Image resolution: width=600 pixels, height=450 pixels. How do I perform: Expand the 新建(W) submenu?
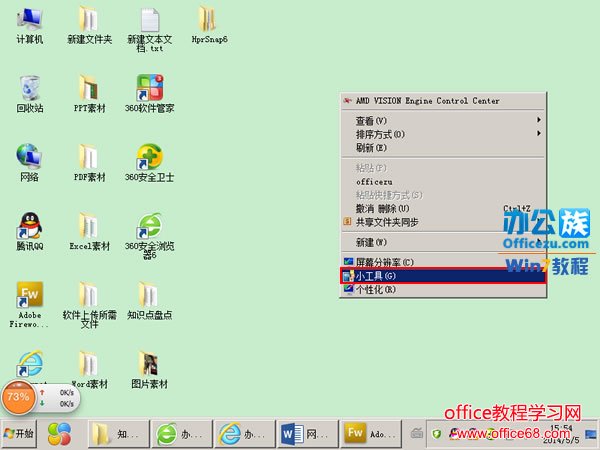(443, 242)
